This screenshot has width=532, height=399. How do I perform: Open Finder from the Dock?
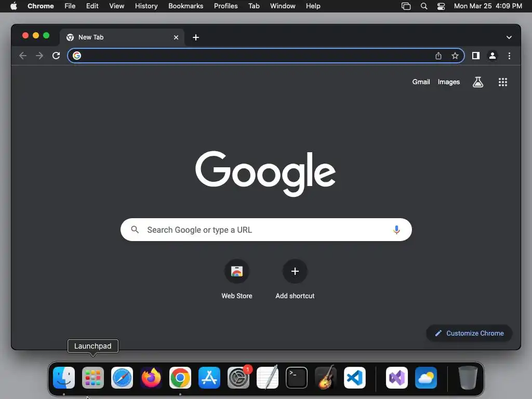[64, 378]
